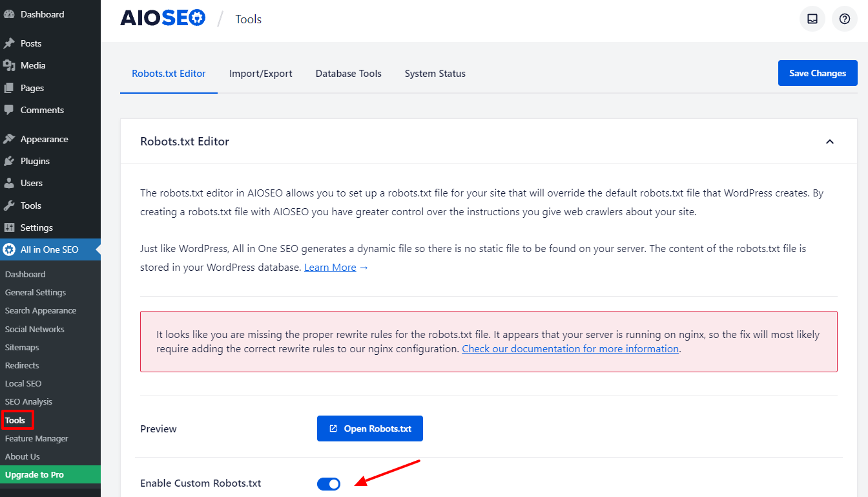Screen dimensions: 868x497
Task: Open Search Appearance submenu item
Action: [x=41, y=310]
